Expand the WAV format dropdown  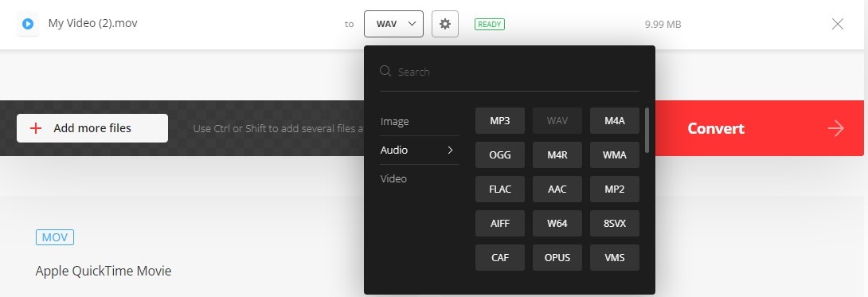393,25
